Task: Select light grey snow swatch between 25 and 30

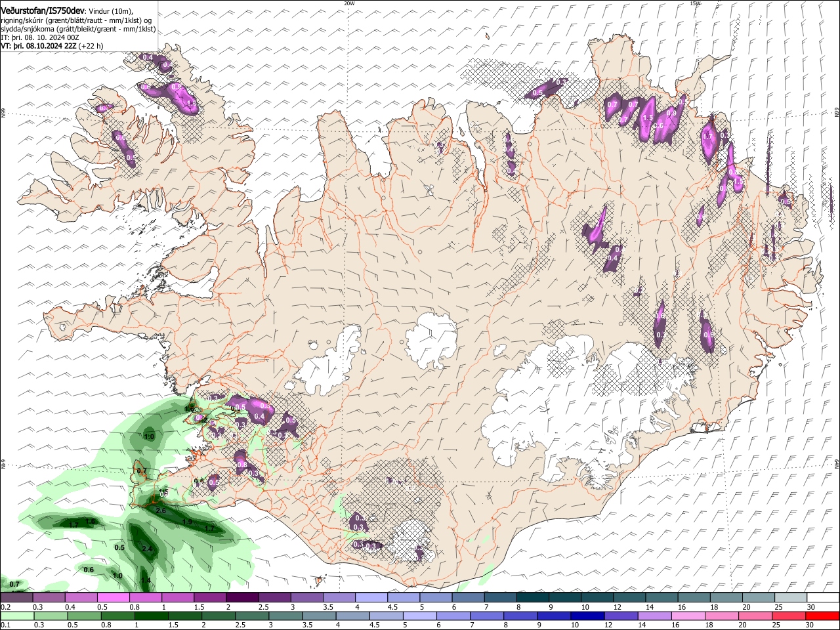Action: (791, 597)
